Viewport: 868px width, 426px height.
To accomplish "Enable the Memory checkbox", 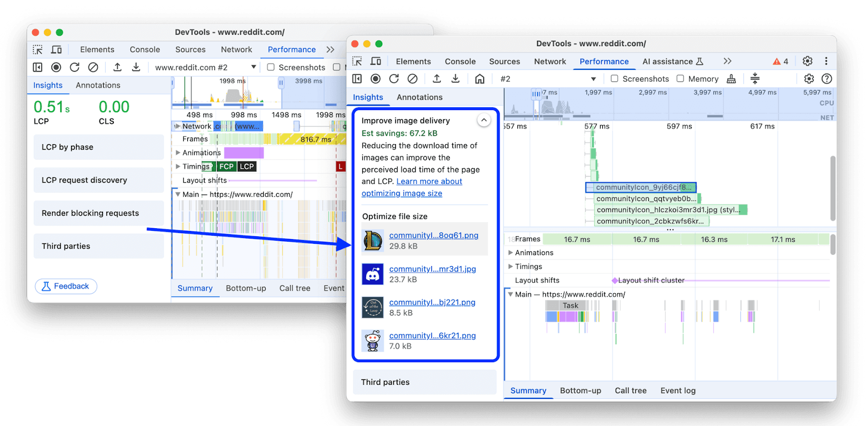I will [680, 79].
